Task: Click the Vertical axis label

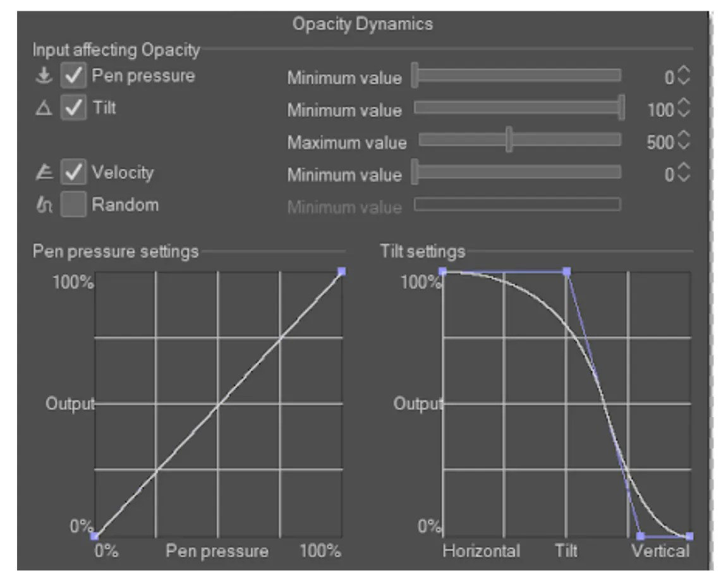Action: click(x=660, y=551)
